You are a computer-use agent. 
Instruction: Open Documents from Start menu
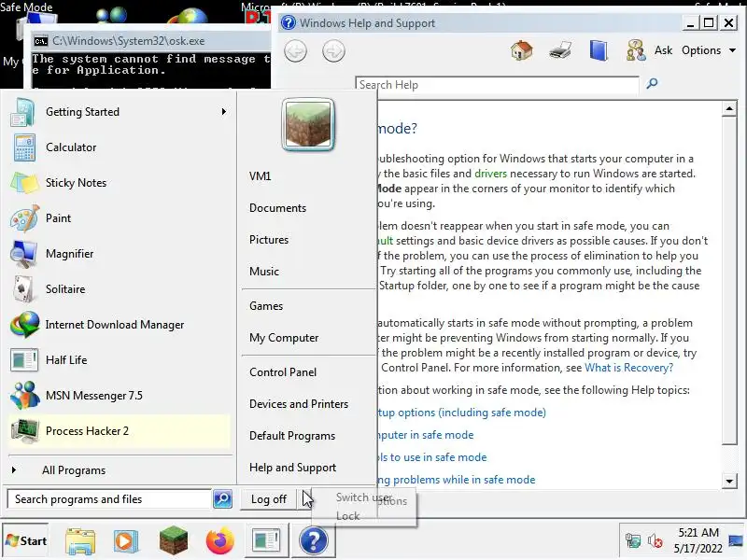277,208
